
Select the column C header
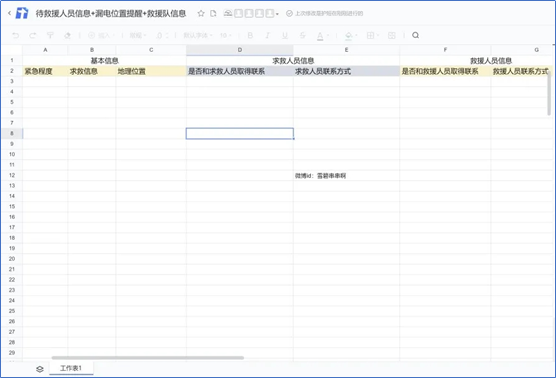point(151,50)
